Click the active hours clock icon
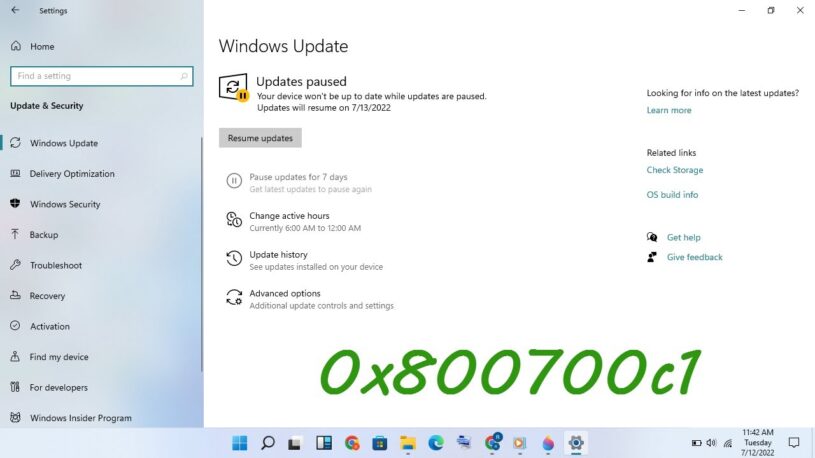 [234, 219]
